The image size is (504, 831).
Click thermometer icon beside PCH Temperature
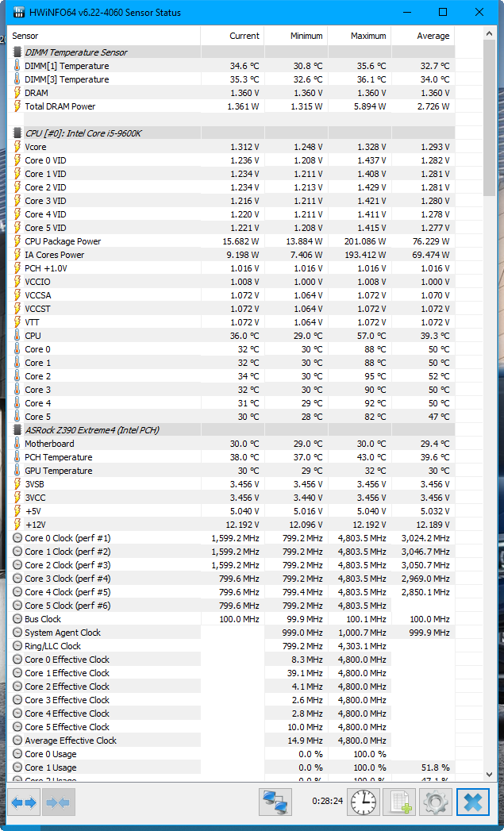click(x=17, y=457)
